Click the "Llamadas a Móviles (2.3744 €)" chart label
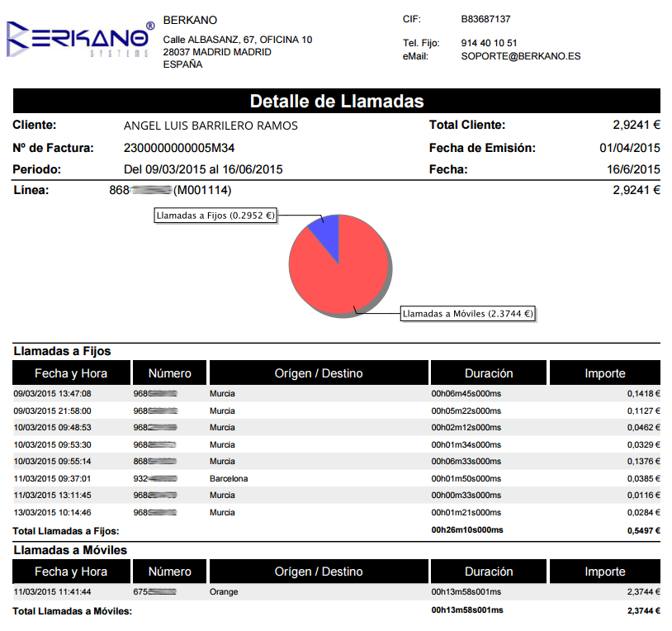Screen dimensions: 672x631 [x=468, y=314]
